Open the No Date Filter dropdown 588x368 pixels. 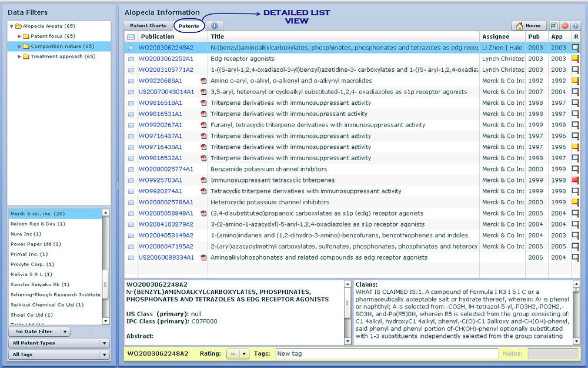click(40, 332)
